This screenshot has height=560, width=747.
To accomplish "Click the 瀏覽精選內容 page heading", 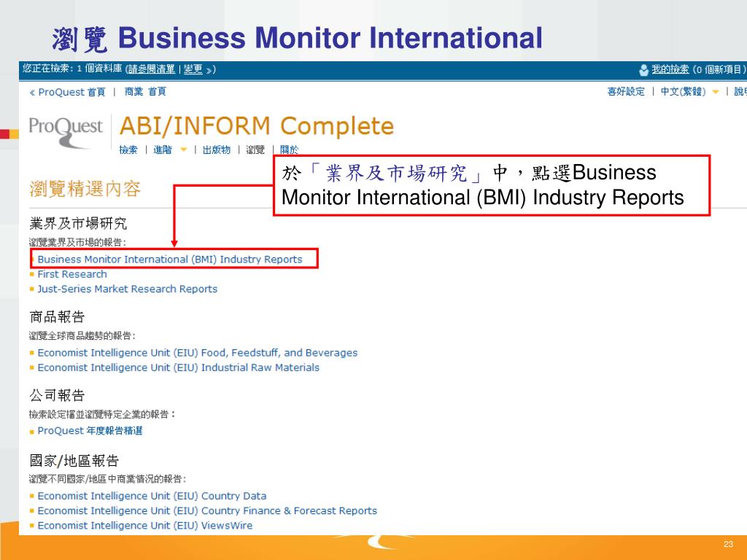I will 85,189.
